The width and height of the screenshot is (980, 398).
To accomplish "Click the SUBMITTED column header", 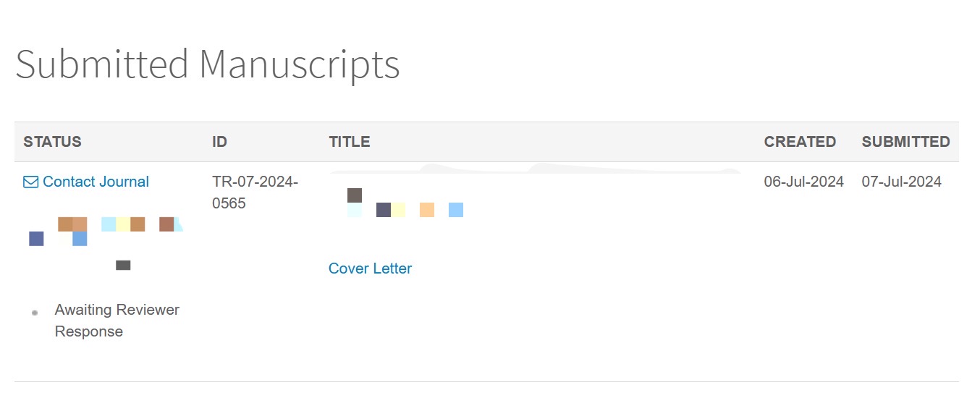I will (905, 142).
